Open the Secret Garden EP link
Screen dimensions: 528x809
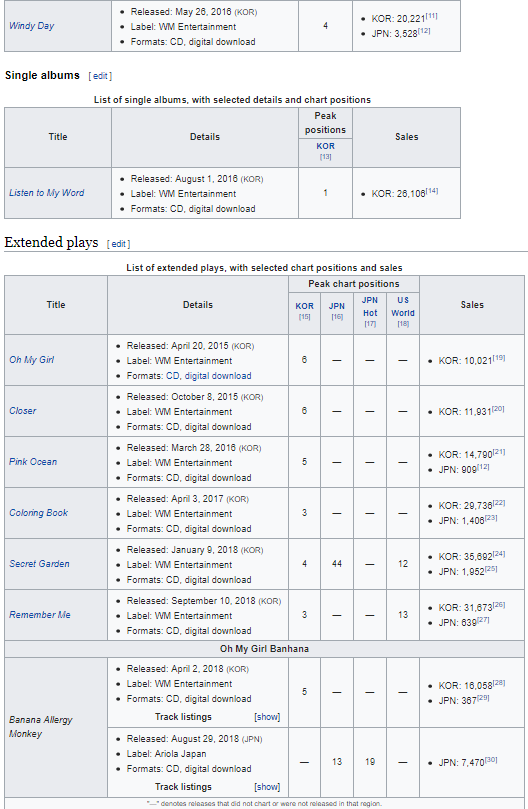(x=39, y=564)
